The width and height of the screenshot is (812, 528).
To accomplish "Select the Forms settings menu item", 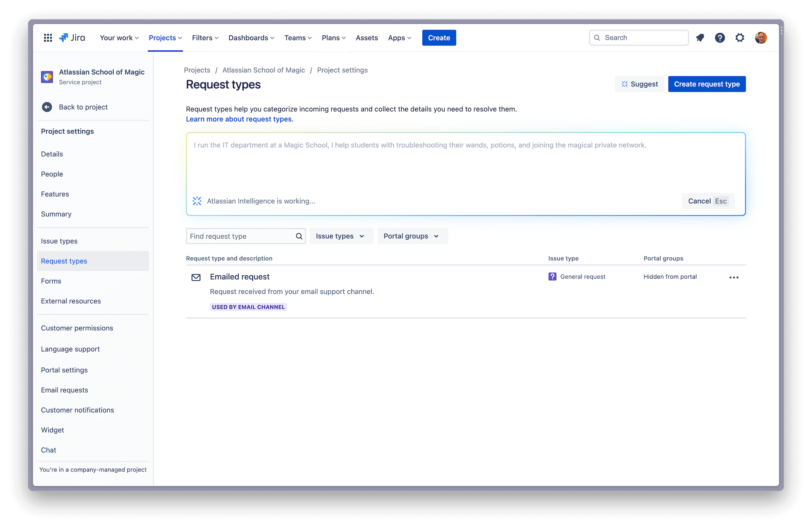I will point(51,281).
